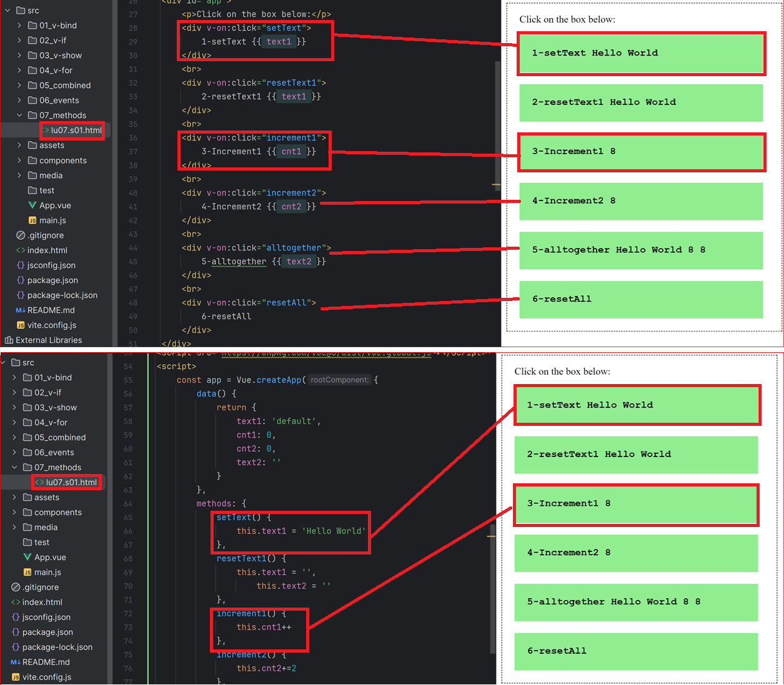Click the '5-alltogether' box in the upper preview
This screenshot has width=784, height=685.
pyautogui.click(x=641, y=250)
